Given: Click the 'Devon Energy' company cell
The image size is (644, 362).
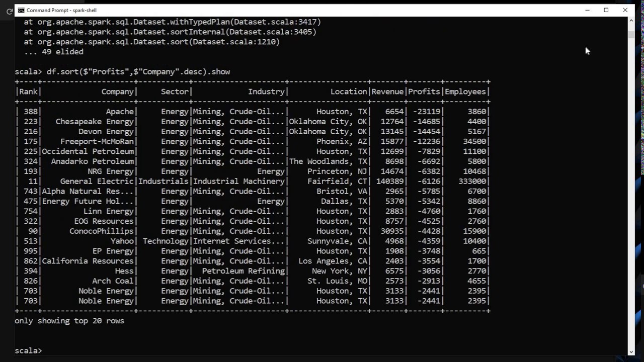Looking at the screenshot, I should pos(106,132).
